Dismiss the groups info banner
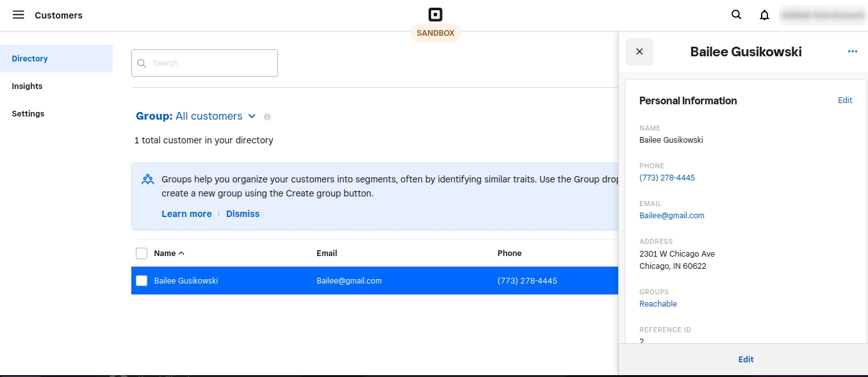 (243, 214)
